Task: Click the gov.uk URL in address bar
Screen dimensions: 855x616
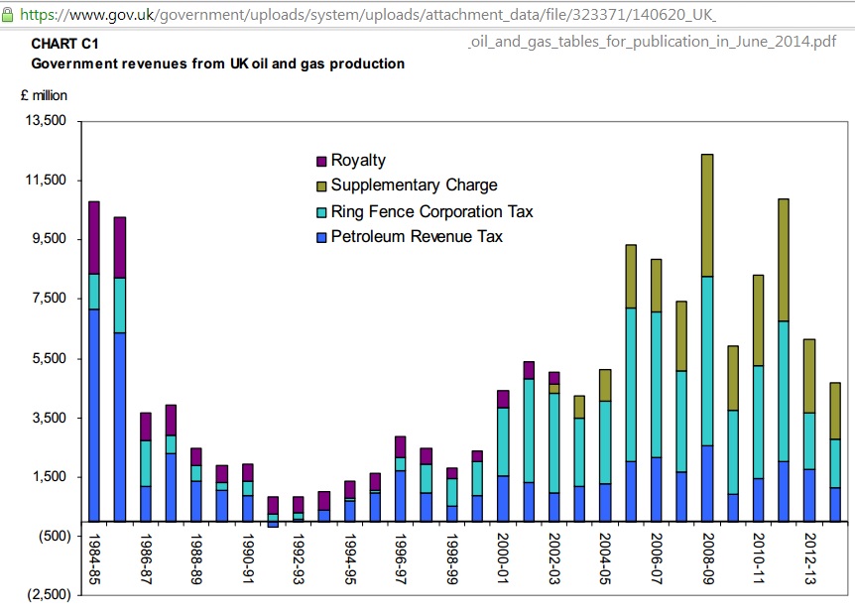Action: 368,15
